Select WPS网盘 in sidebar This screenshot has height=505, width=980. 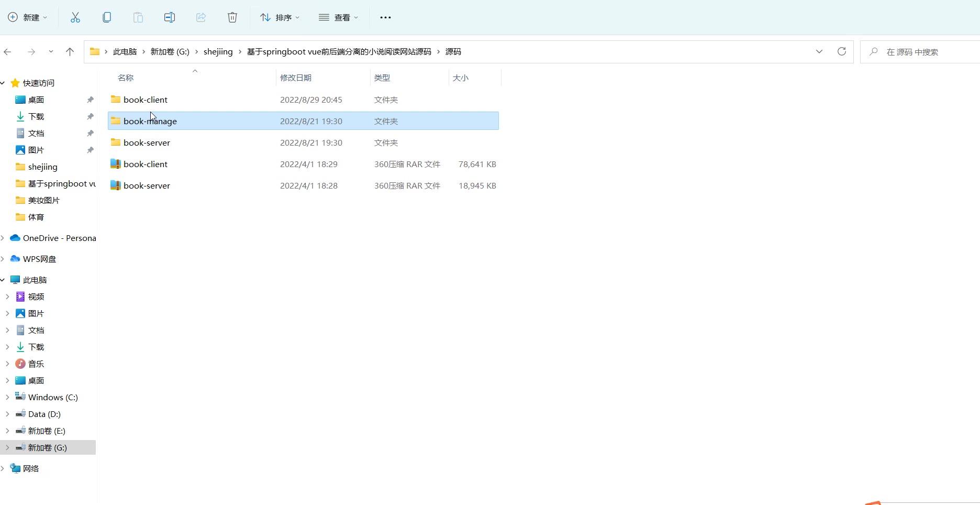coord(40,259)
